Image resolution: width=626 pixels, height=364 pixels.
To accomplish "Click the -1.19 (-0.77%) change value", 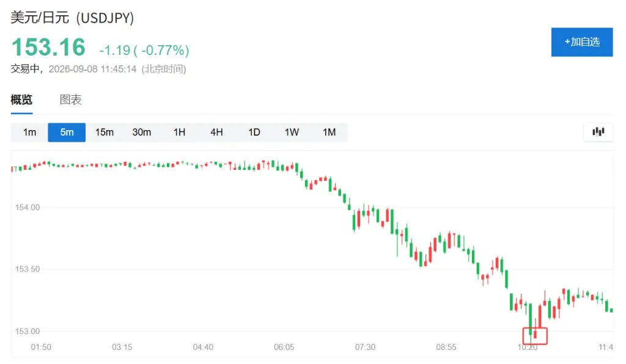I will coord(144,50).
